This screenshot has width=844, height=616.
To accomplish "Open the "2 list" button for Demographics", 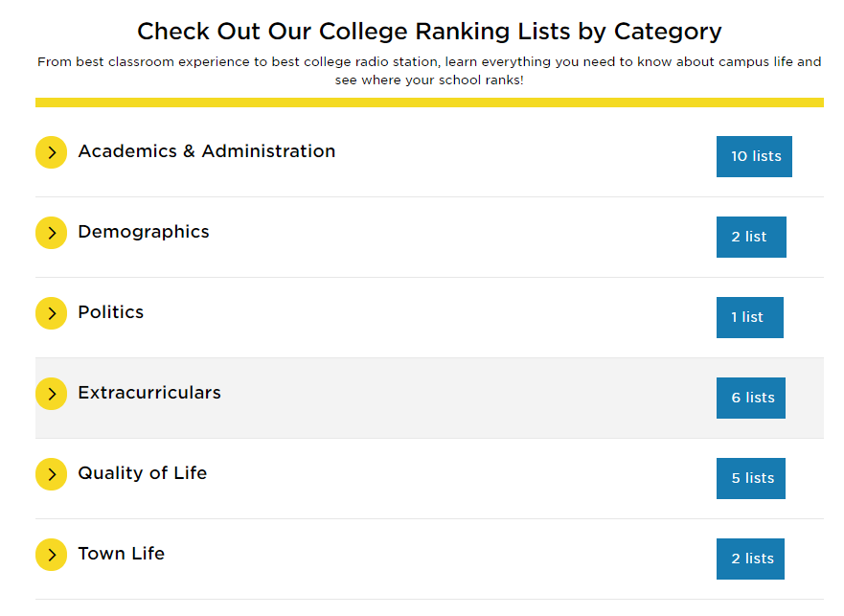I will (750, 237).
